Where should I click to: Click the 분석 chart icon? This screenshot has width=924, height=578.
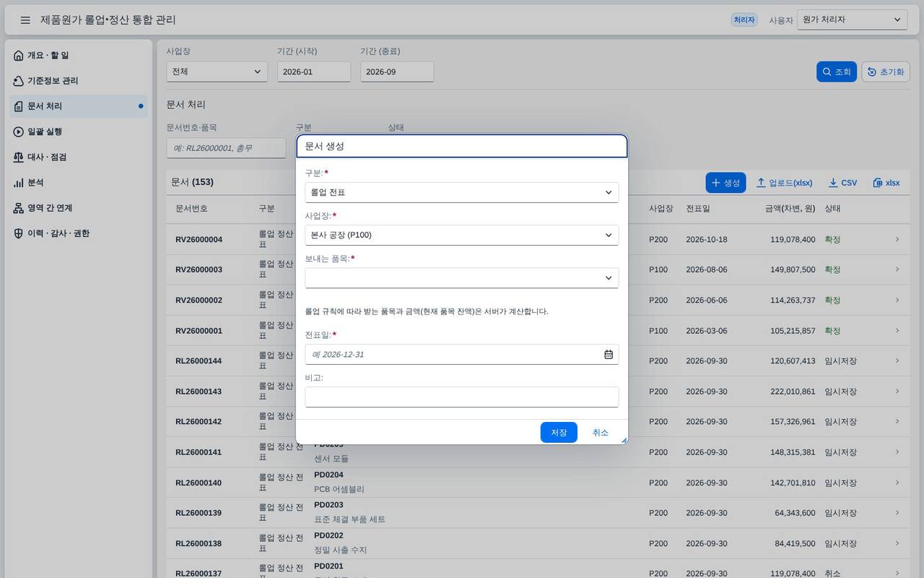click(19, 183)
